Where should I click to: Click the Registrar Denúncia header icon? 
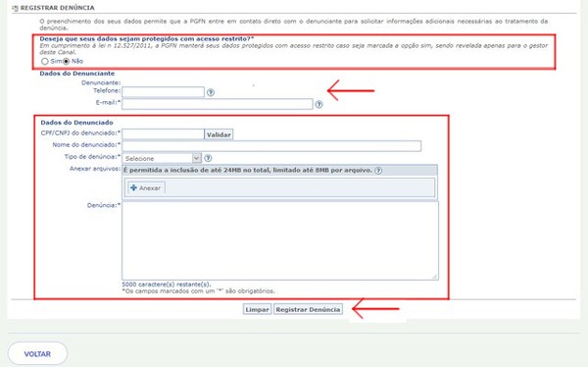[15, 8]
